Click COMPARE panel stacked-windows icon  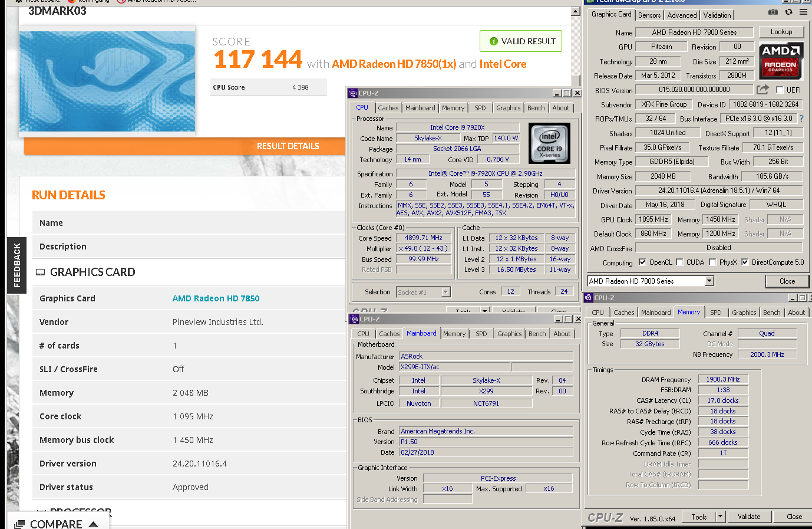click(x=19, y=524)
